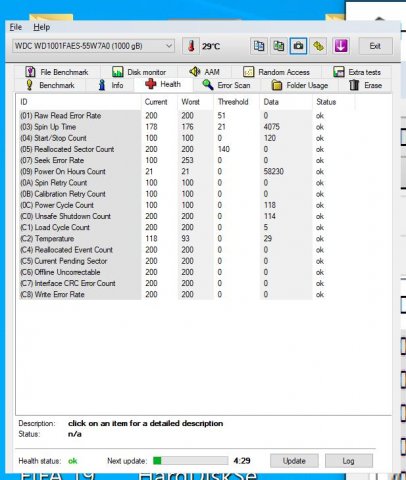Image resolution: width=406 pixels, height=480 pixels.
Task: Switch to the Info tab
Action: pos(111,85)
